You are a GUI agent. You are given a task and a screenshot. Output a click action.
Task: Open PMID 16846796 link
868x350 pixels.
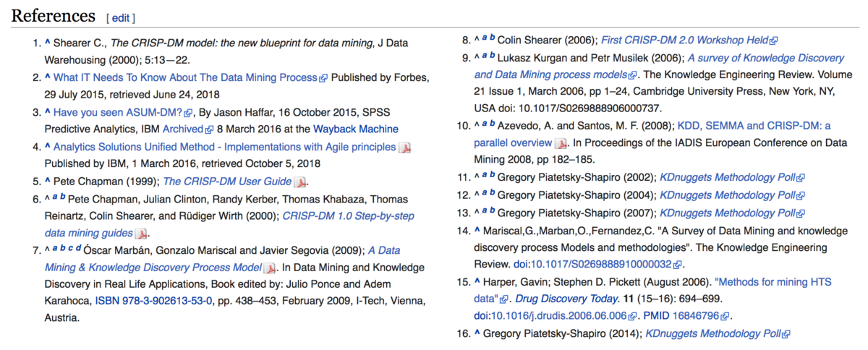[697, 316]
